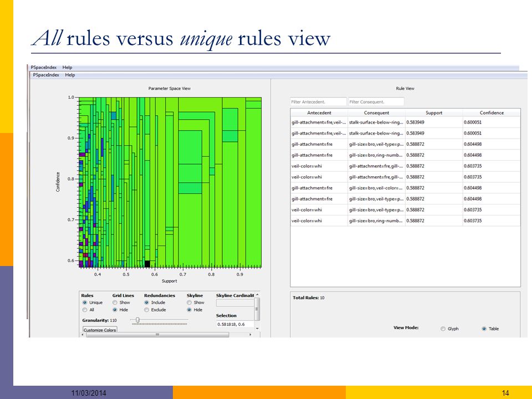Choose Hide under Skyline
Image resolution: width=532 pixels, height=399 pixels.
190,310
